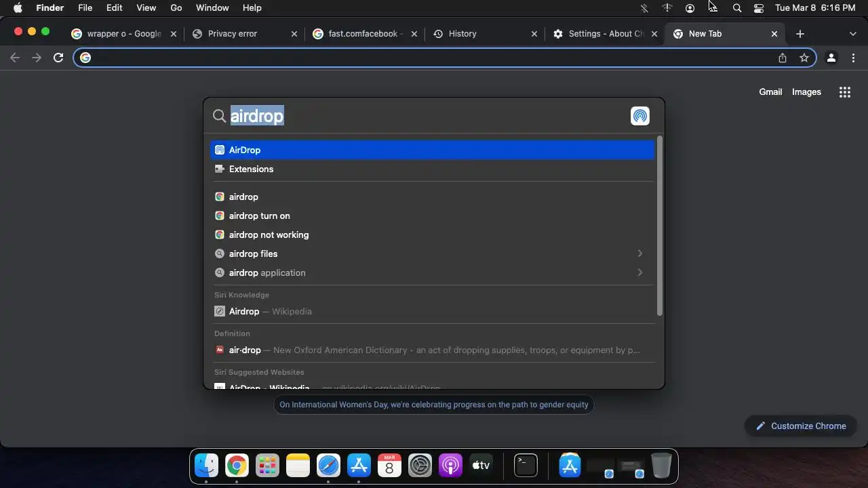Open Terminal from the Dock
868x488 pixels.
(526, 466)
